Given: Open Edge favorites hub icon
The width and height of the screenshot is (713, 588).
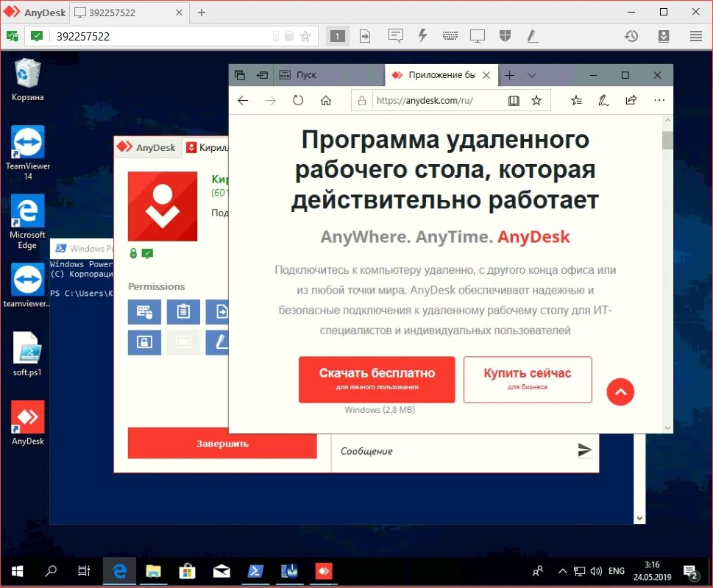Looking at the screenshot, I should tap(576, 101).
